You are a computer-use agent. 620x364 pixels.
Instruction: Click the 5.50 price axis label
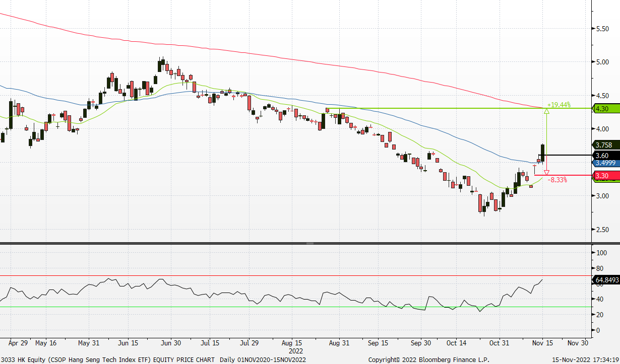point(603,29)
